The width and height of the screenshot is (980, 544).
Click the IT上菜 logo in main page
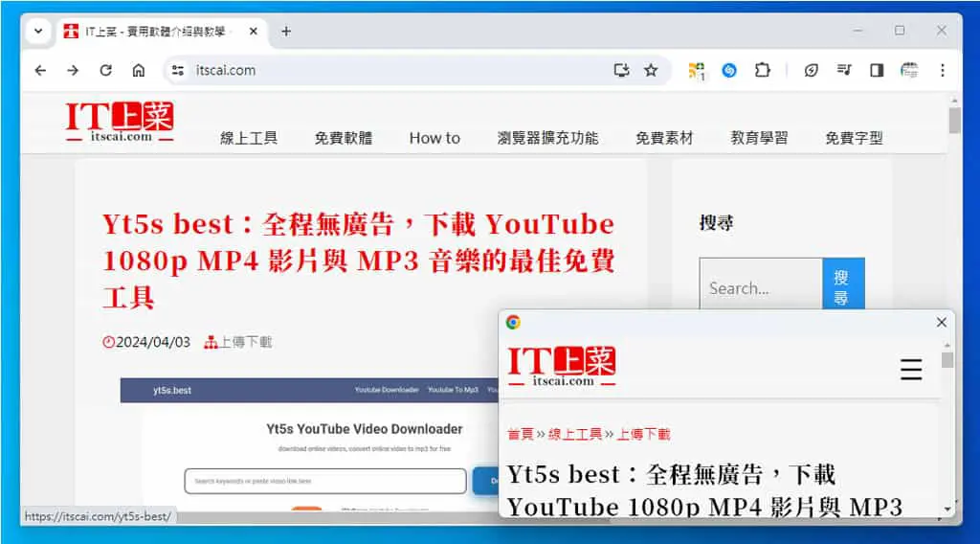pyautogui.click(x=120, y=123)
